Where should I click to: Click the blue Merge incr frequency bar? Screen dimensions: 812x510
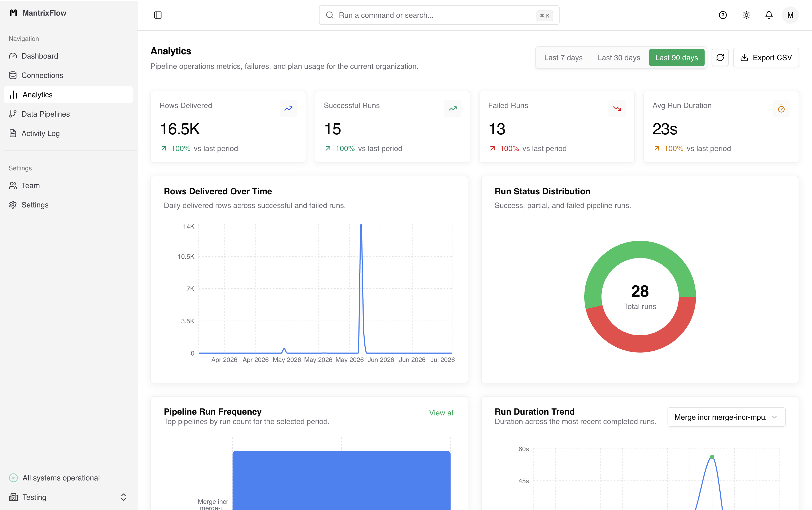(342, 480)
